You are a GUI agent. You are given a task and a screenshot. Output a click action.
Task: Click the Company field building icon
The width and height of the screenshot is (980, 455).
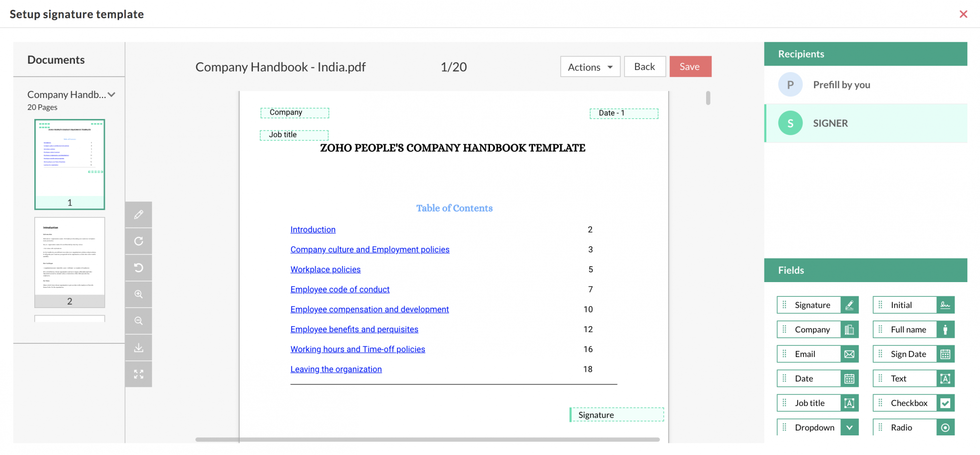tap(849, 330)
